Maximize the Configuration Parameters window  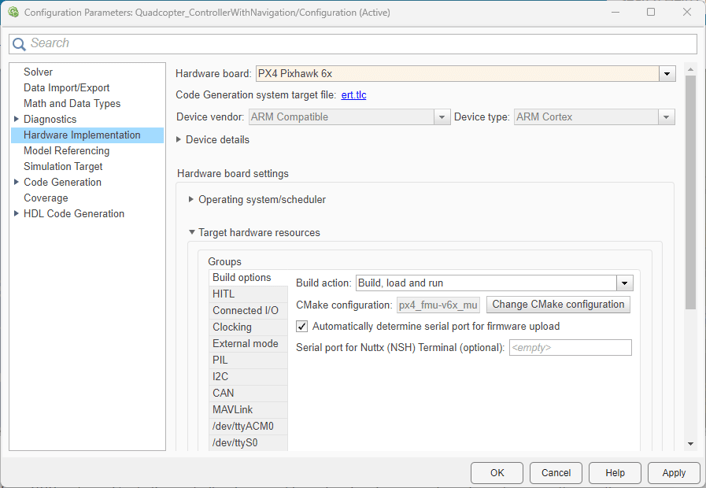point(651,12)
